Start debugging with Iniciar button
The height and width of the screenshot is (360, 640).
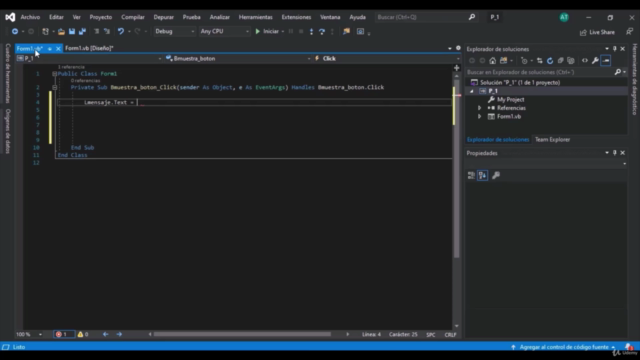[267, 31]
